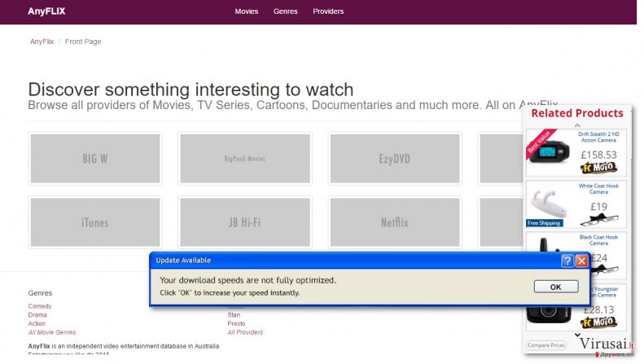
Task: Click the £19 price
Action: [x=599, y=207]
